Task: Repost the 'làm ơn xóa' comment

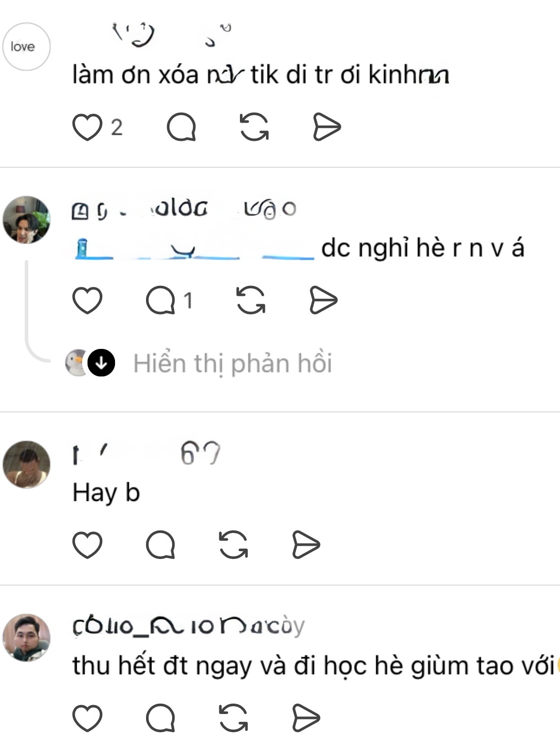Action: click(x=254, y=127)
